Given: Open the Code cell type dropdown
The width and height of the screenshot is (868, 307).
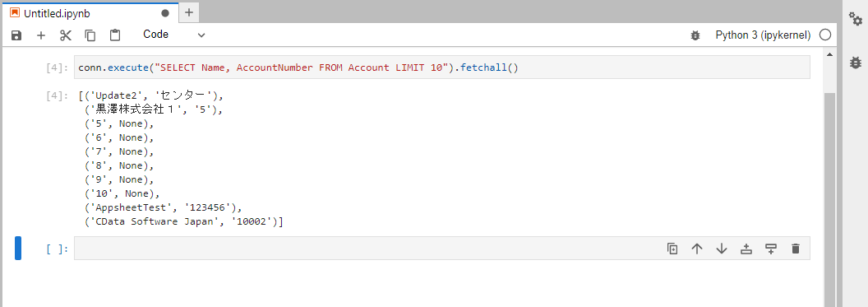Looking at the screenshot, I should tap(173, 35).
